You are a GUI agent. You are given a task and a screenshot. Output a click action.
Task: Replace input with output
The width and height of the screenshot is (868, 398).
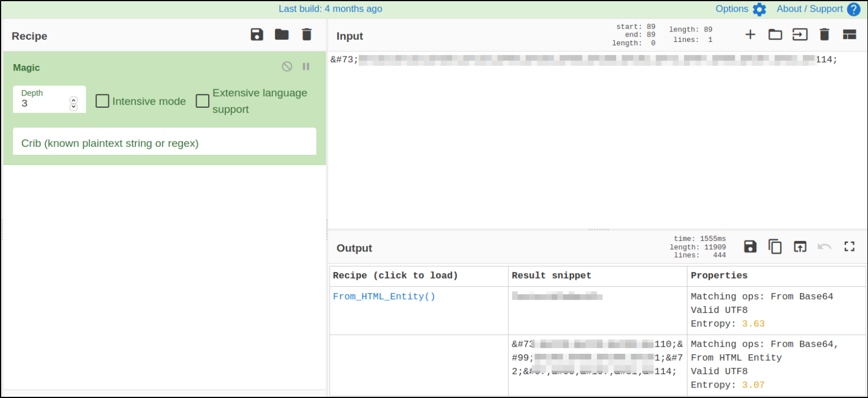[800, 246]
